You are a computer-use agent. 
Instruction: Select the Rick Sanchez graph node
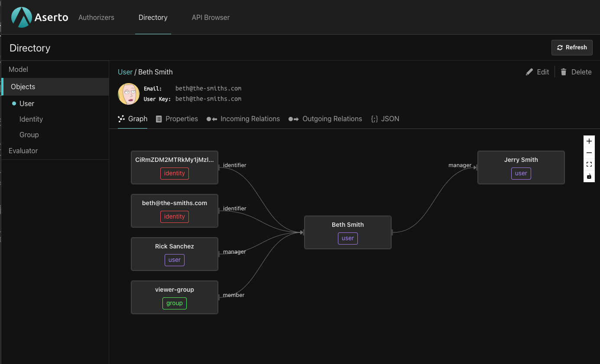pos(175,254)
